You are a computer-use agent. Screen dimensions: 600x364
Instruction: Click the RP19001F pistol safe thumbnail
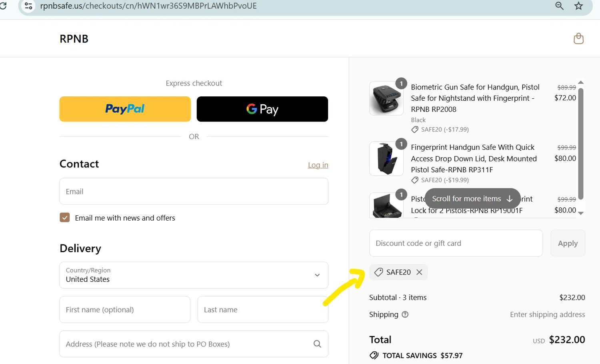click(x=386, y=205)
